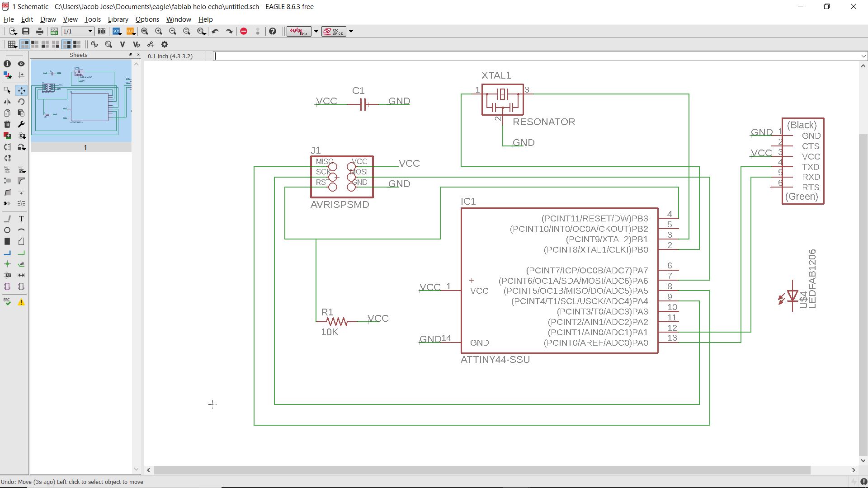Toggle the Move tool selection

[21, 90]
